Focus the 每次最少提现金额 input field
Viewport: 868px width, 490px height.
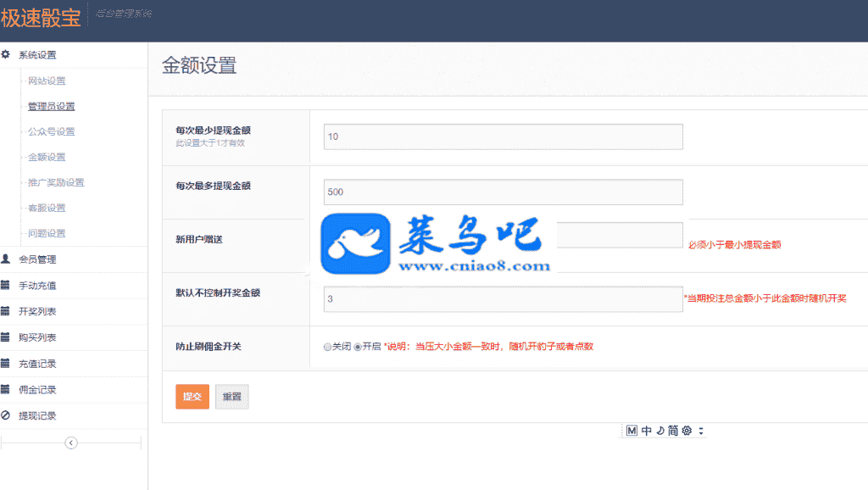click(503, 136)
